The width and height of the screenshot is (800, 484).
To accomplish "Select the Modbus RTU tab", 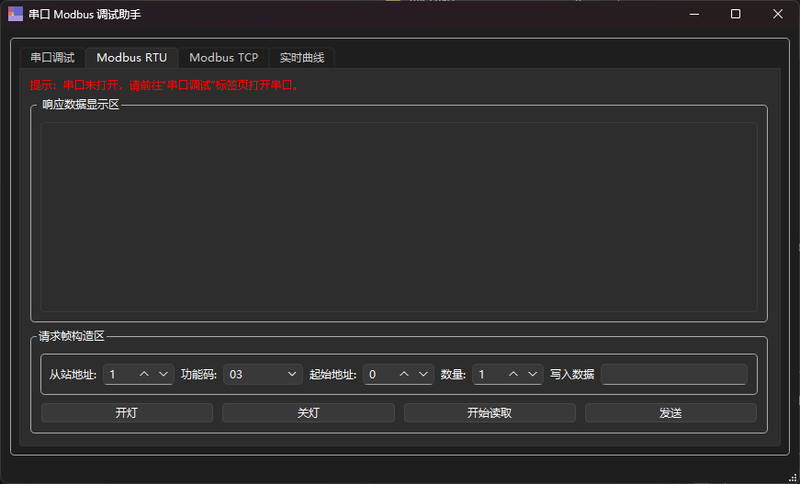I will point(132,58).
